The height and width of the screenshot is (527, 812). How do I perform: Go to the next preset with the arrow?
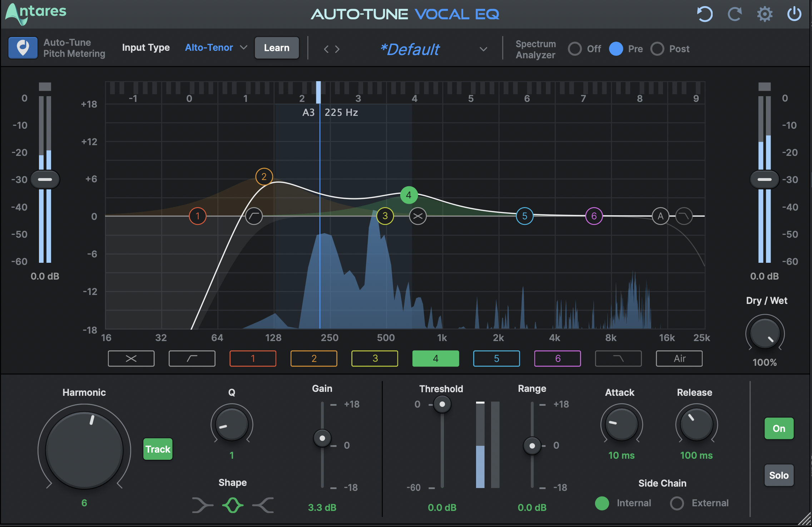pyautogui.click(x=337, y=49)
